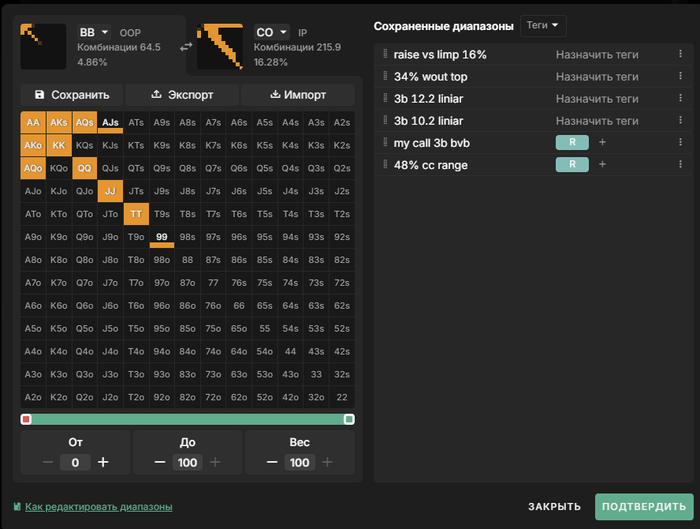Select the 88 hand cell
Image resolution: width=700 pixels, height=529 pixels.
[188, 260]
